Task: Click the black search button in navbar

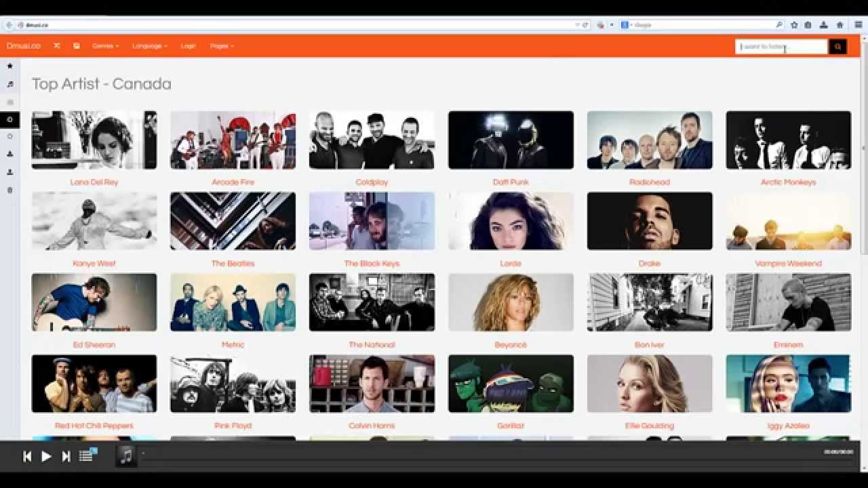Action: [x=837, y=47]
